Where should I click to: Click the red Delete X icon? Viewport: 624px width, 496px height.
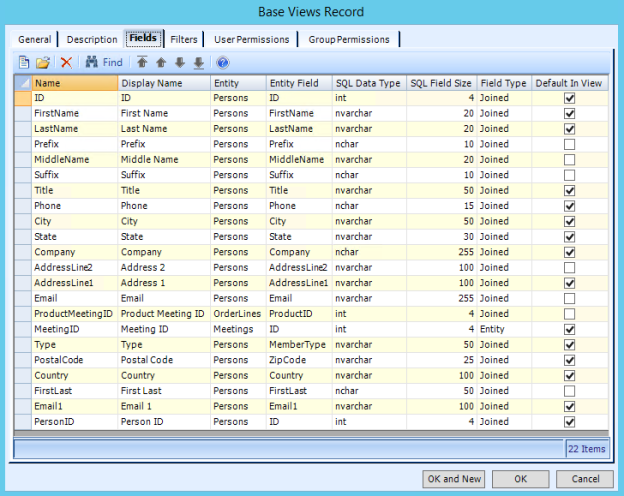pos(66,62)
